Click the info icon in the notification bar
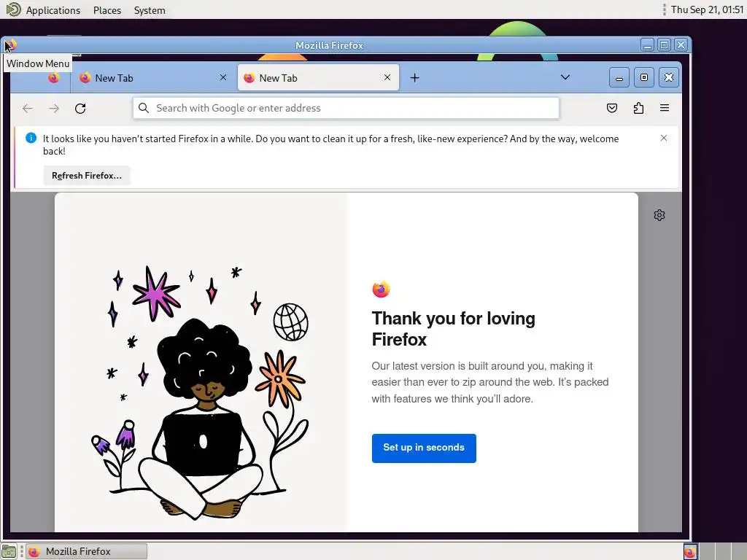747x560 pixels. (x=31, y=138)
